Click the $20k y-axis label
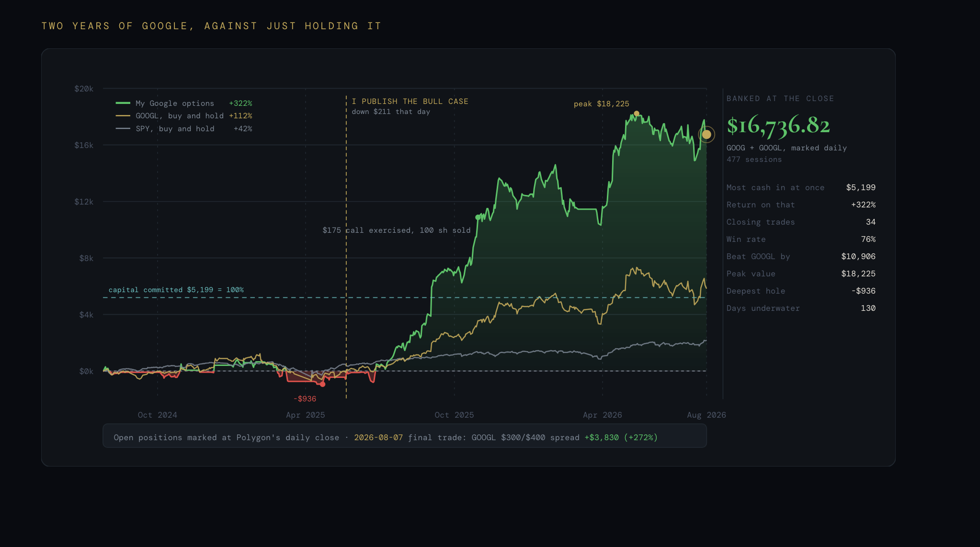The width and height of the screenshot is (980, 547). 84,89
